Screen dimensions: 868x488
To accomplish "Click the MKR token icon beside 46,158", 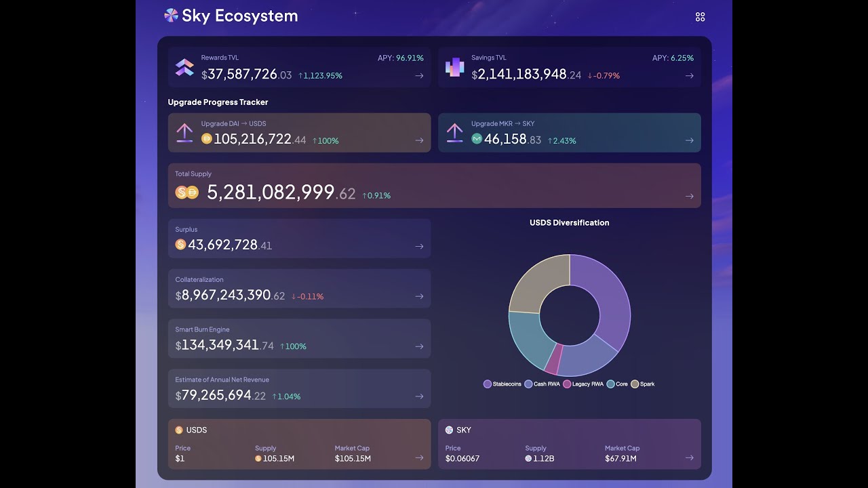I will pos(477,138).
